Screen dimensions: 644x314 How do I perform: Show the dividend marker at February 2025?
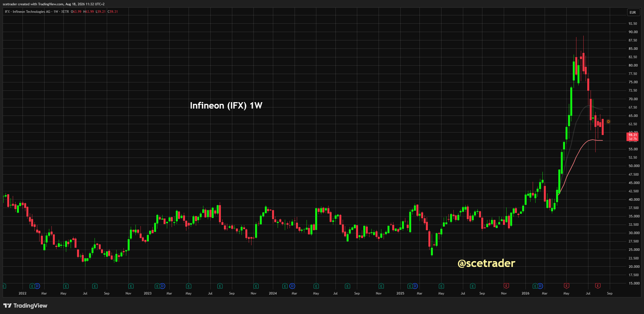(x=415, y=286)
